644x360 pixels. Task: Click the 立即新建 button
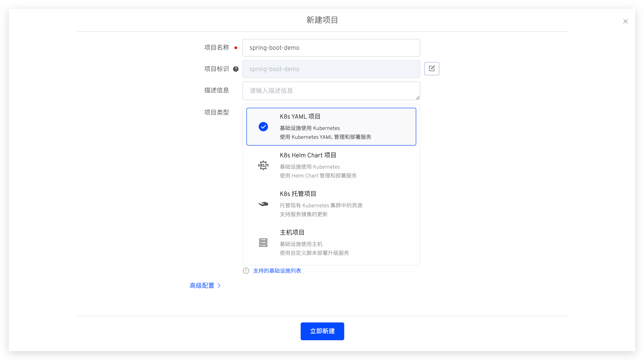(x=322, y=331)
